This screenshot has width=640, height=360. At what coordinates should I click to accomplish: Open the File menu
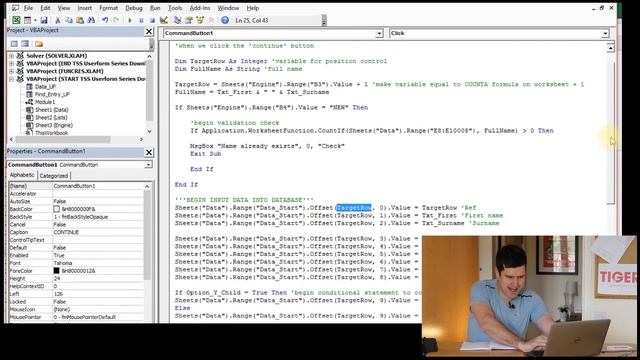28,8
